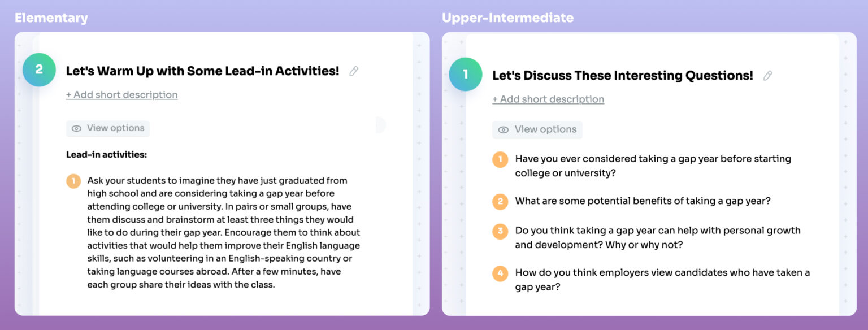Image resolution: width=868 pixels, height=330 pixels.
Task: Select the green badge numbered 2
Action: (x=39, y=70)
